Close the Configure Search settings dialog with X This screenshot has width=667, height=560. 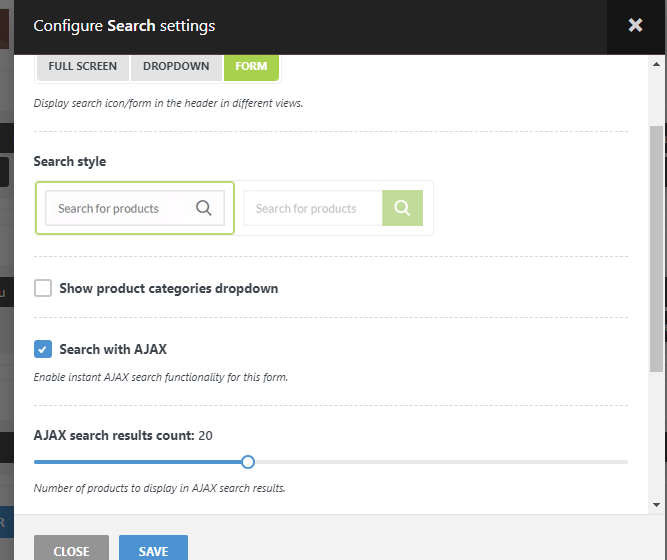(x=635, y=26)
